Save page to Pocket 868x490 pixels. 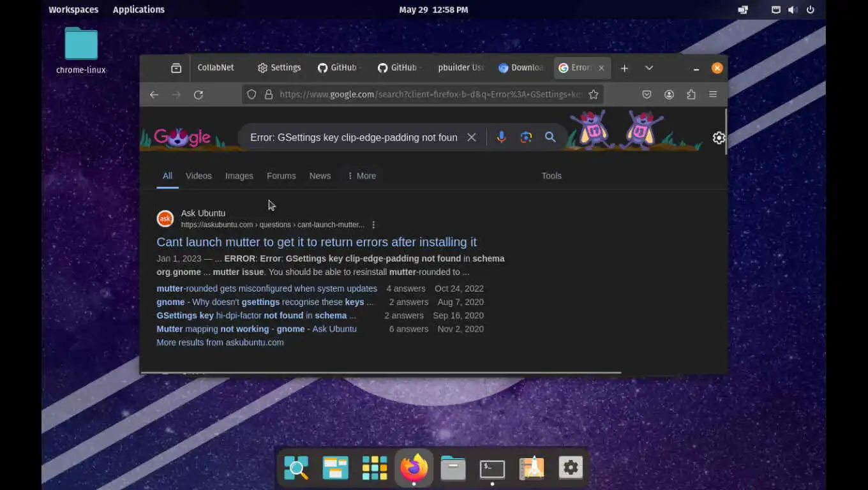click(647, 94)
